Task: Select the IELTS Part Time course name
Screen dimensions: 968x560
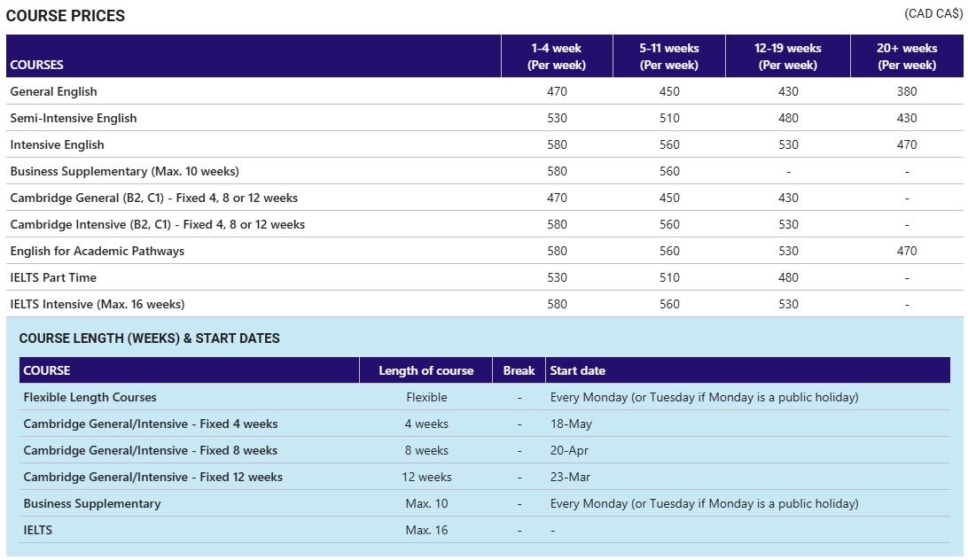Action: pyautogui.click(x=53, y=277)
